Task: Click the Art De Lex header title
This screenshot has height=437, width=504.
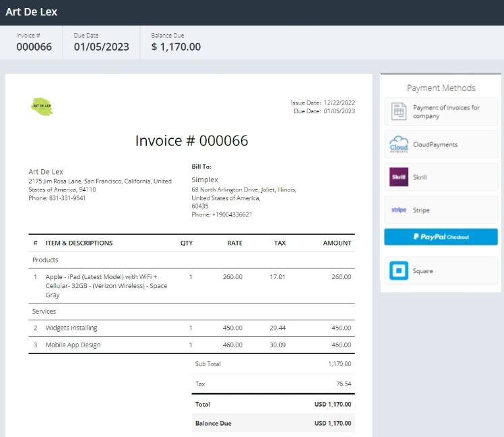Action: point(32,12)
